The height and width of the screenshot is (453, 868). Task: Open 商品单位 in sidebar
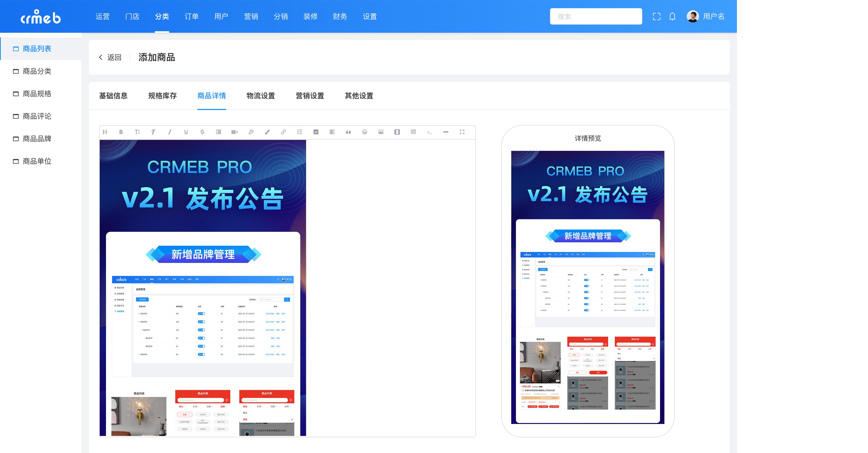pos(41,162)
